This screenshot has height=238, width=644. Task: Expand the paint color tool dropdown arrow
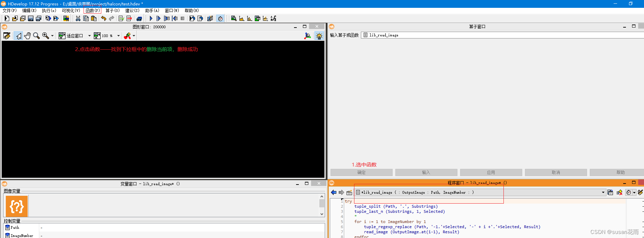(134, 36)
